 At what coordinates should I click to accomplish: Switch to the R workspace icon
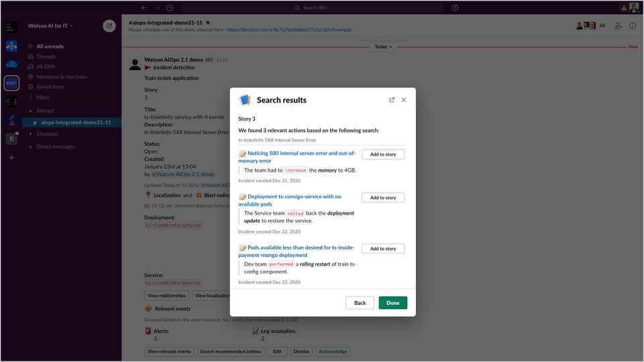click(11, 139)
